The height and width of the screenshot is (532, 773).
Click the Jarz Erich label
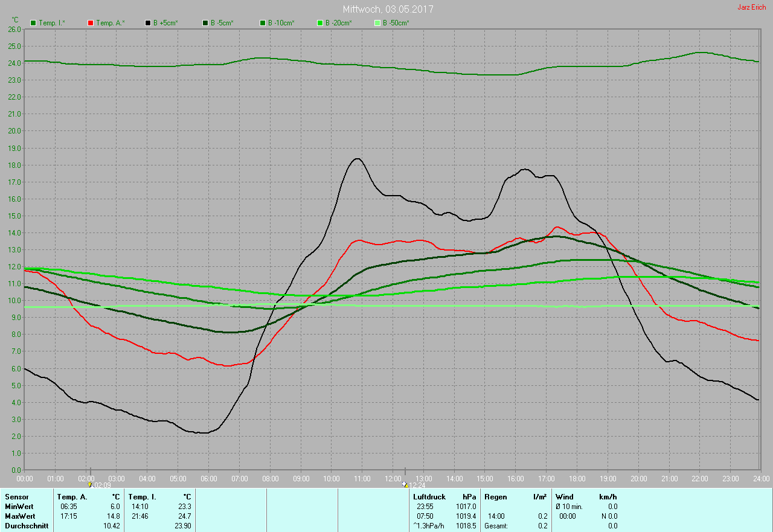(752, 7)
